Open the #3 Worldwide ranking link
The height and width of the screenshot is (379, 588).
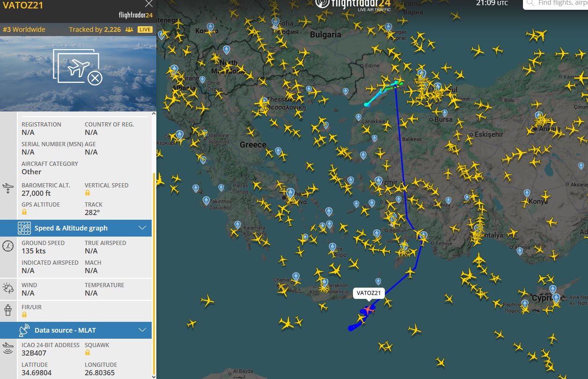tap(24, 30)
